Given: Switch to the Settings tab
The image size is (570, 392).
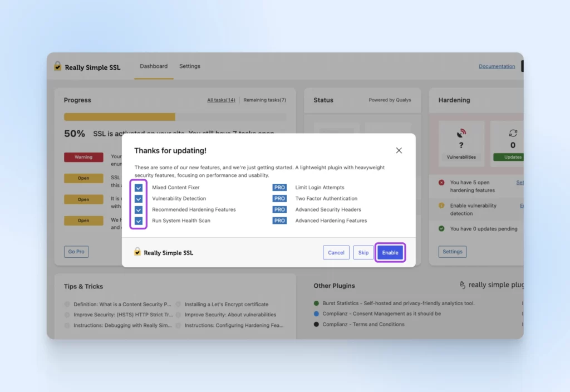Looking at the screenshot, I should pyautogui.click(x=190, y=66).
